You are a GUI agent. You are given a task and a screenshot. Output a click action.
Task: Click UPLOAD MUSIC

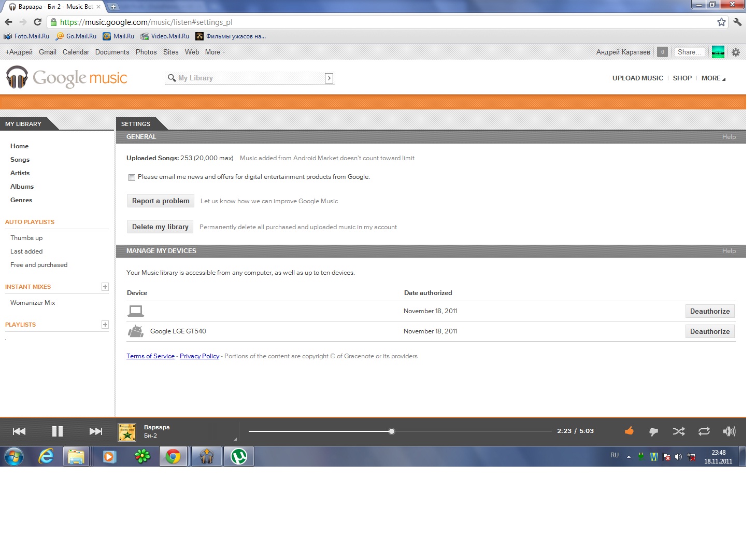point(637,78)
